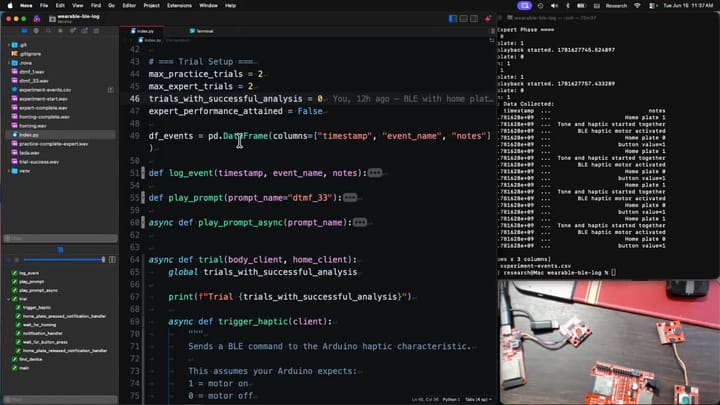Click the editor split icon at tab bar end

click(492, 31)
